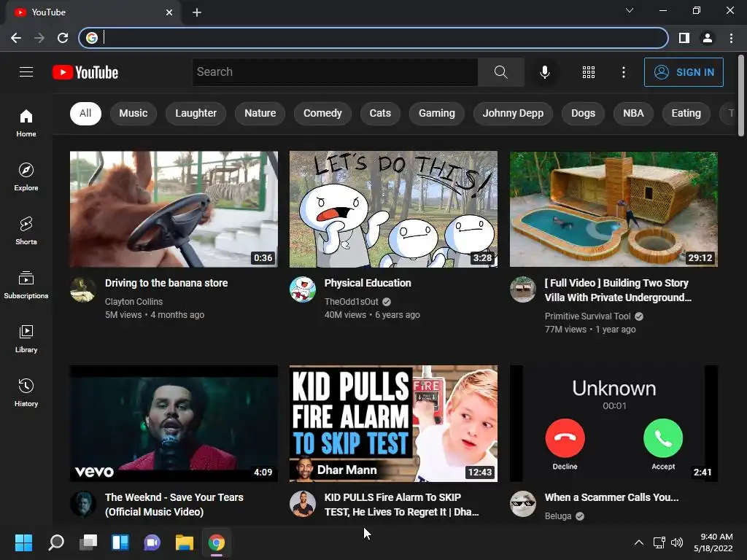Click the Primitive Survival Tool channel name
This screenshot has height=560, width=747.
pos(587,316)
